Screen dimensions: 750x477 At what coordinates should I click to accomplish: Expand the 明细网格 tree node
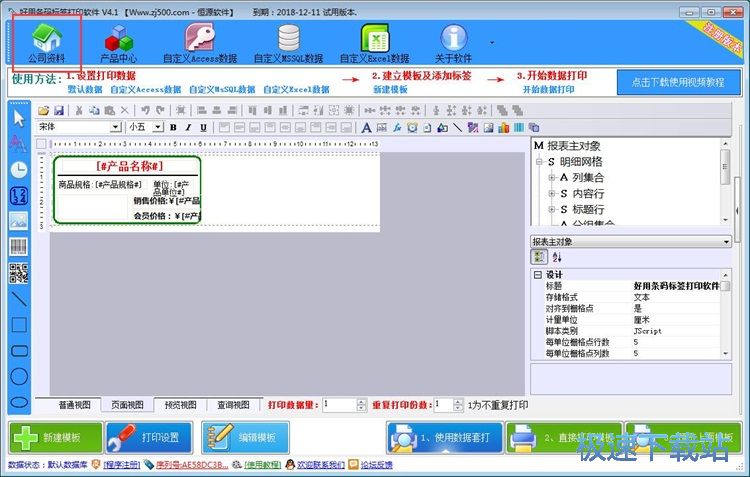click(x=538, y=161)
